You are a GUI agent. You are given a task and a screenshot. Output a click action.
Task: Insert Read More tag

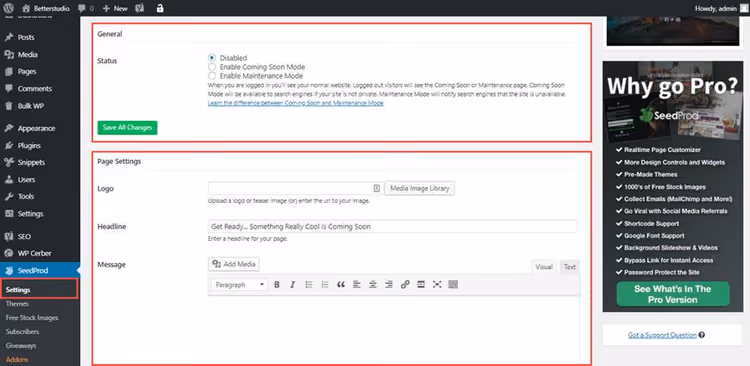coord(421,285)
